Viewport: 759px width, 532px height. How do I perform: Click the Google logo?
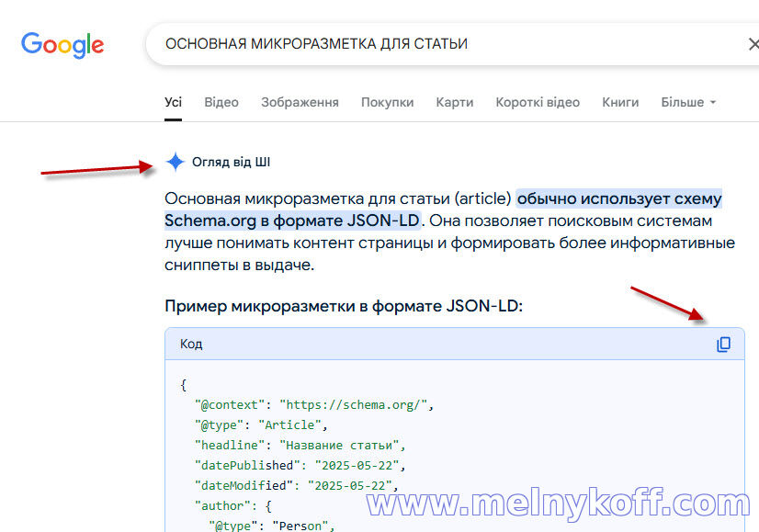pos(62,45)
